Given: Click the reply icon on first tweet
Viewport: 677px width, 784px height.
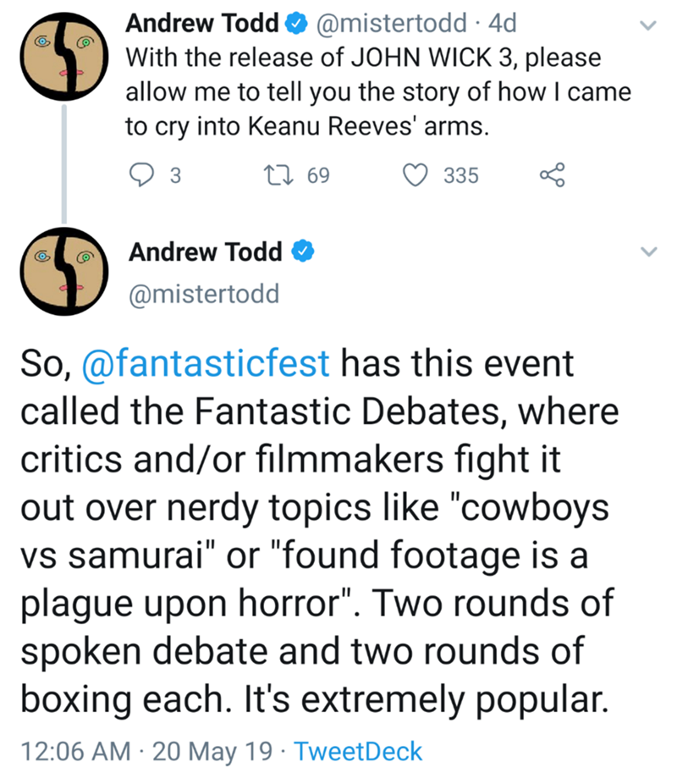Looking at the screenshot, I should (x=140, y=175).
